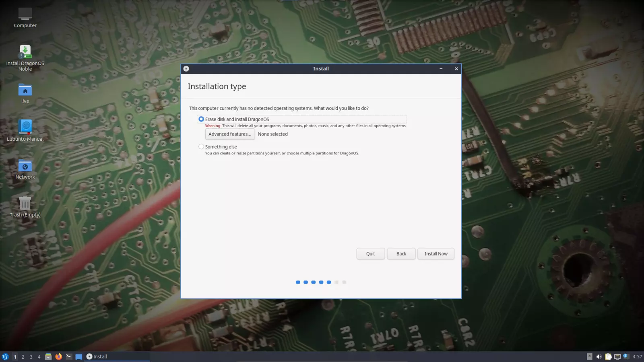The image size is (644, 362).
Task: Open the wired network tray icon
Action: 617,357
